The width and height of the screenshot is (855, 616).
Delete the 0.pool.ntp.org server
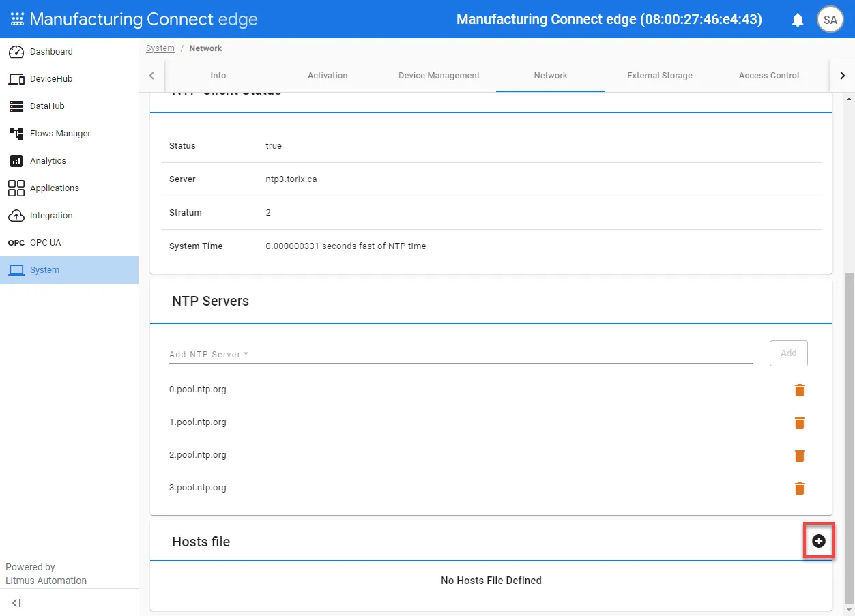pos(800,390)
